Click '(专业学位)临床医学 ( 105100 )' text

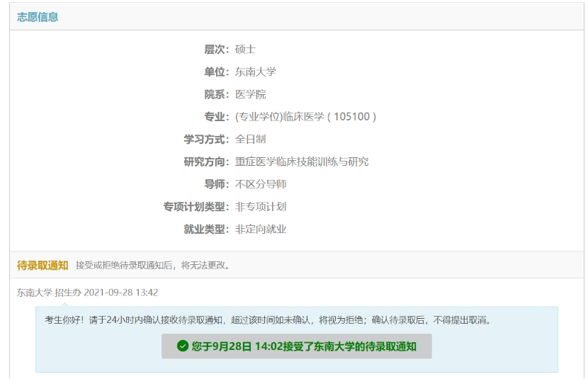point(305,117)
